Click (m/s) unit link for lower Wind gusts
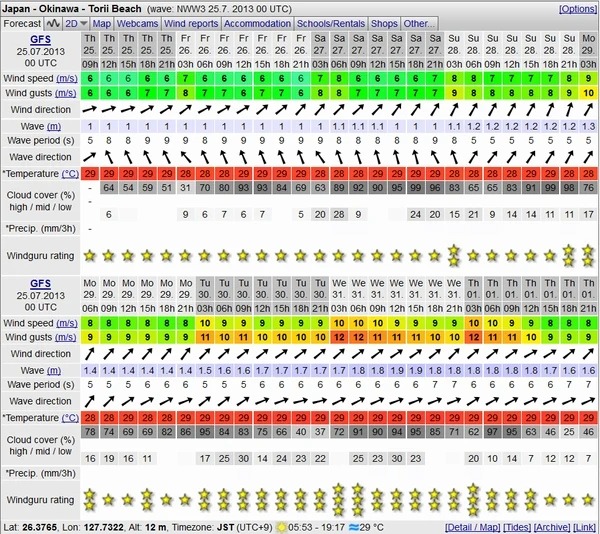600x534 pixels. point(66,337)
